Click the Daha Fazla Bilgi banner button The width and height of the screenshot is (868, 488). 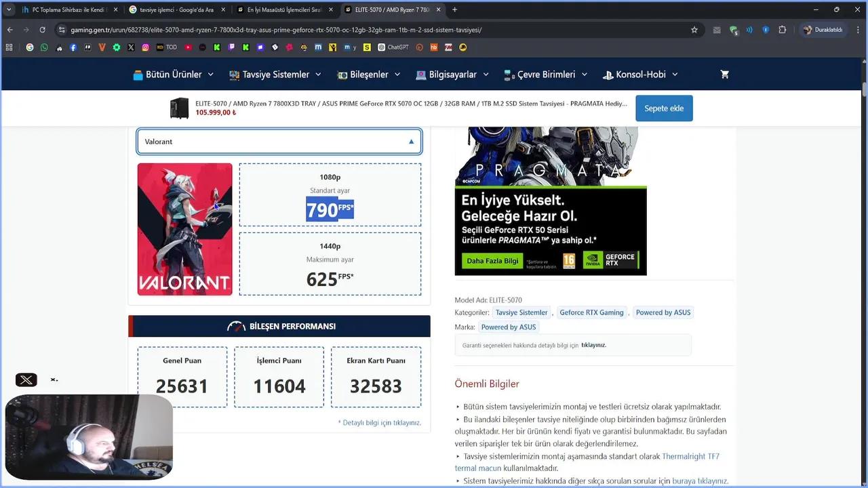(x=493, y=261)
